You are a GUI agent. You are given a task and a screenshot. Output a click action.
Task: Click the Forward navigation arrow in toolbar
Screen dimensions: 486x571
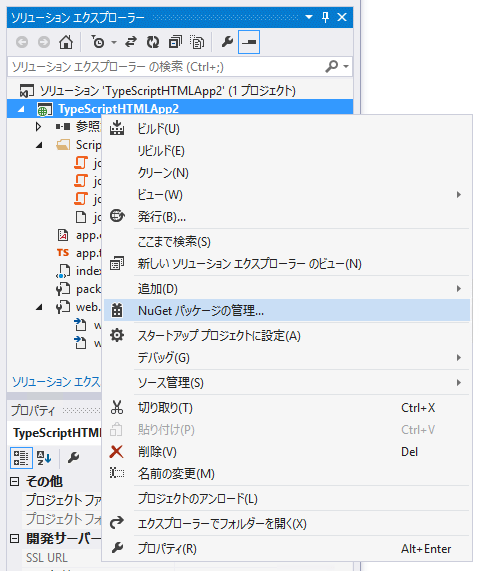pos(44,42)
